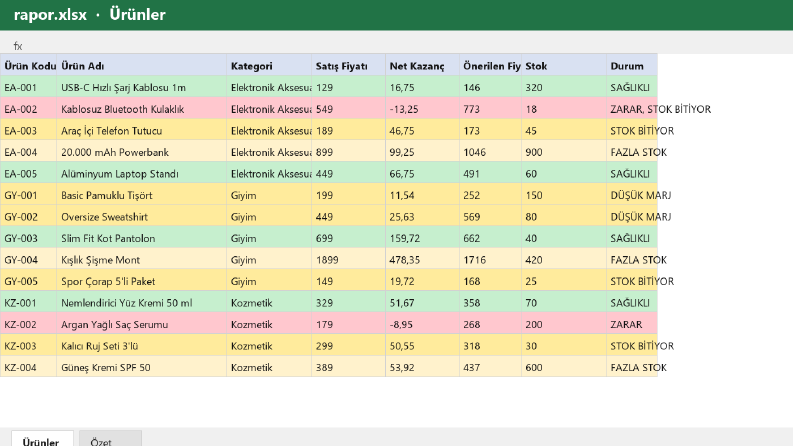Click the 150 stock cell
Screen dimensions: 793x446
pos(564,195)
